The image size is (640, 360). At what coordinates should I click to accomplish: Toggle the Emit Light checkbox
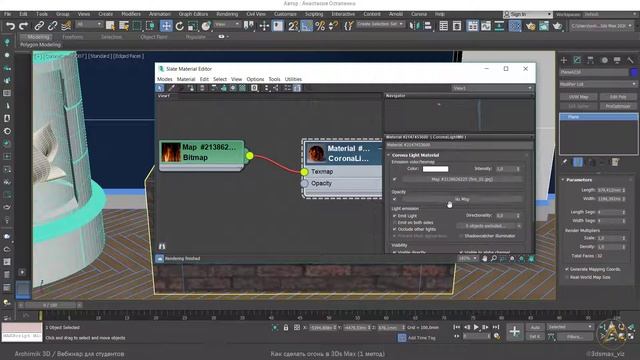[x=395, y=216]
